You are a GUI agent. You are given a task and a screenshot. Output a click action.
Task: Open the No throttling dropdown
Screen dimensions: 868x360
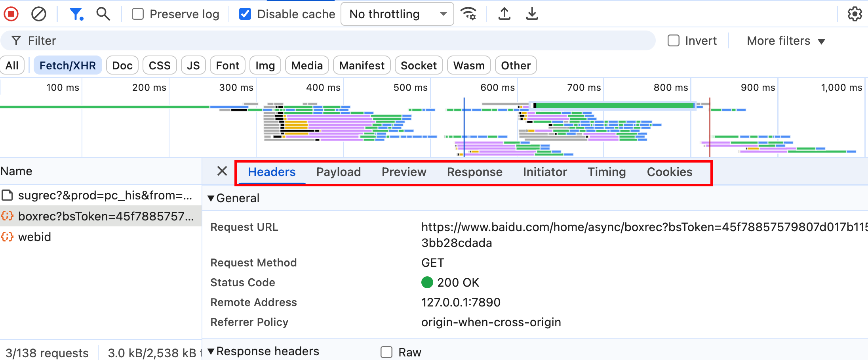point(397,14)
